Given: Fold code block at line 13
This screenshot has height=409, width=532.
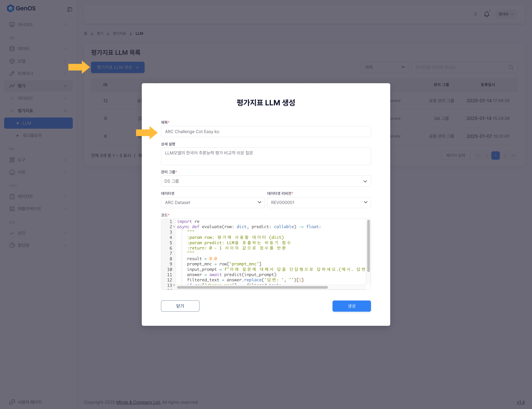Looking at the screenshot, I should 174,285.
